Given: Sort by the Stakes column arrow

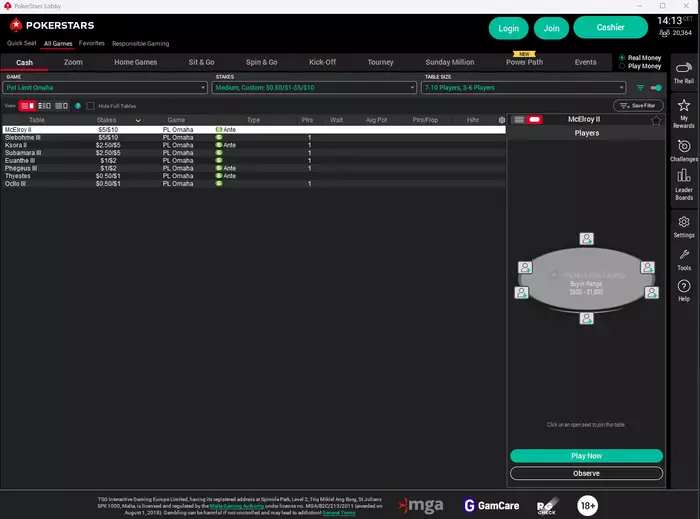Looking at the screenshot, I should 138,120.
